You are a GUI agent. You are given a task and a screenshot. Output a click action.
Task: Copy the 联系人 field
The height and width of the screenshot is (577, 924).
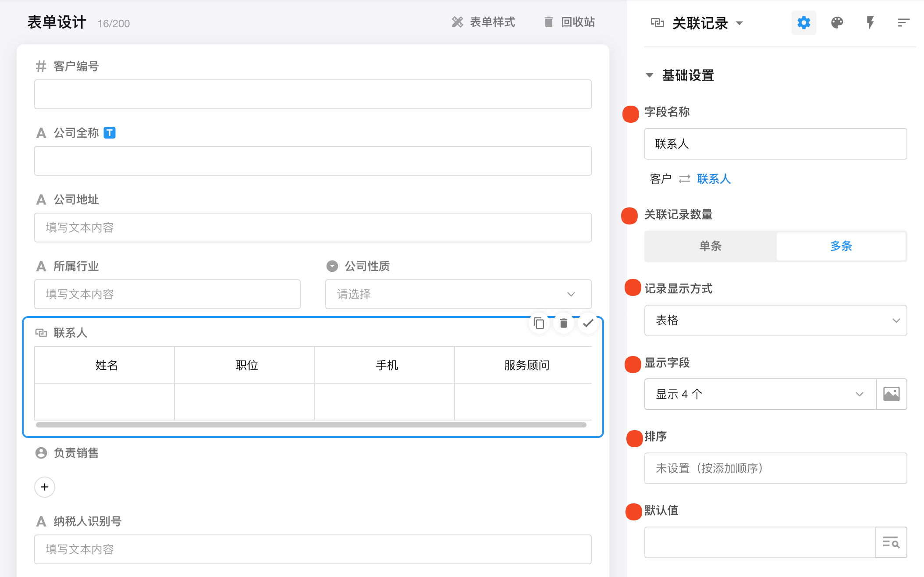[x=539, y=324]
